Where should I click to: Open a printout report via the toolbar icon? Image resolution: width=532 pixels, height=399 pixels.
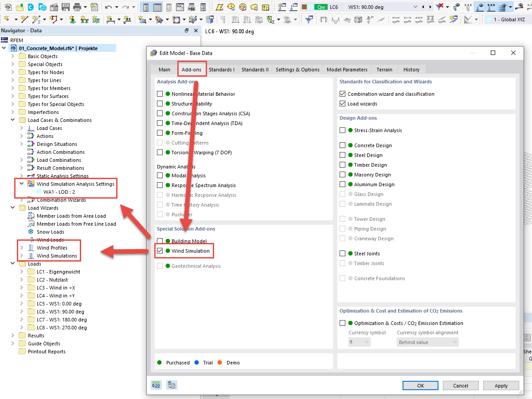click(x=94, y=7)
